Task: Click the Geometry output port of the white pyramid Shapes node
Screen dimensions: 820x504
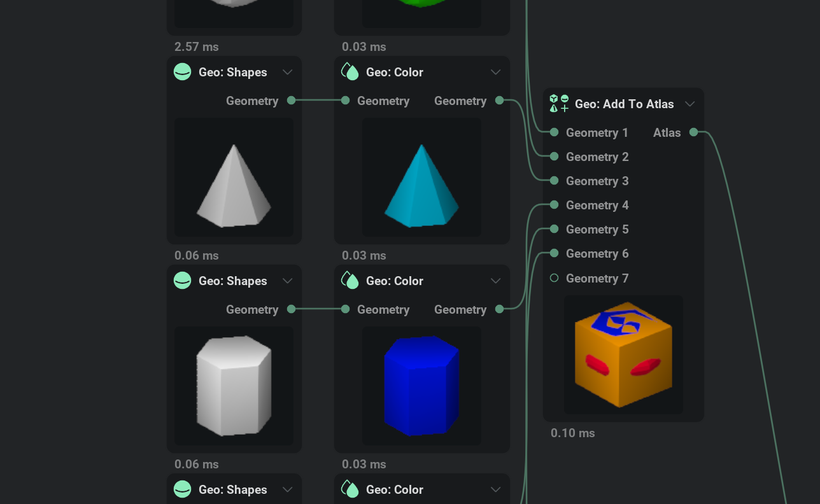Action: click(291, 101)
